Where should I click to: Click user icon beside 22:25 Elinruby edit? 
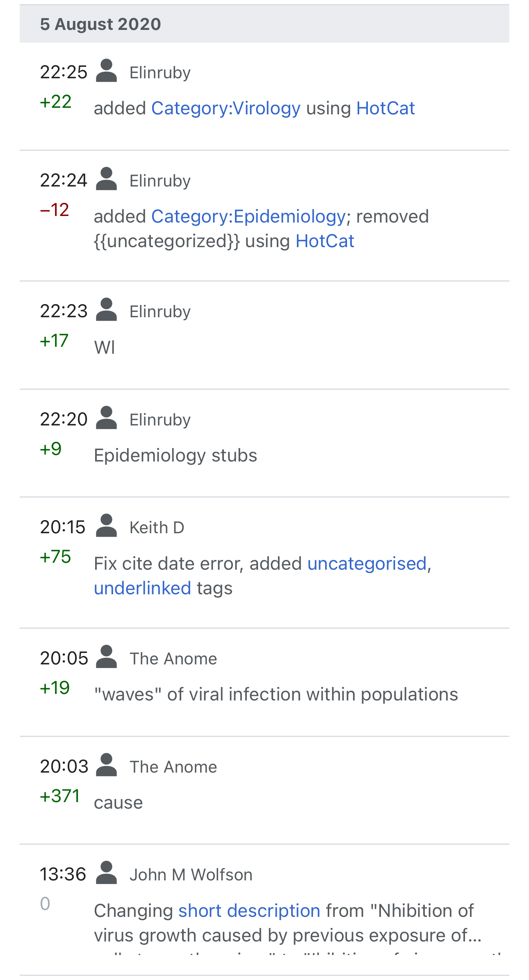107,71
